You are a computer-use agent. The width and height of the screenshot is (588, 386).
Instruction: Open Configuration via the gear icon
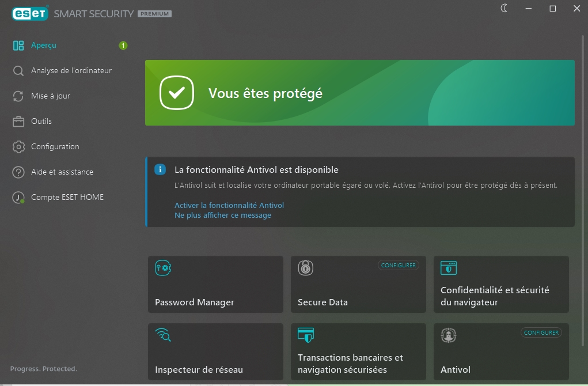19,146
